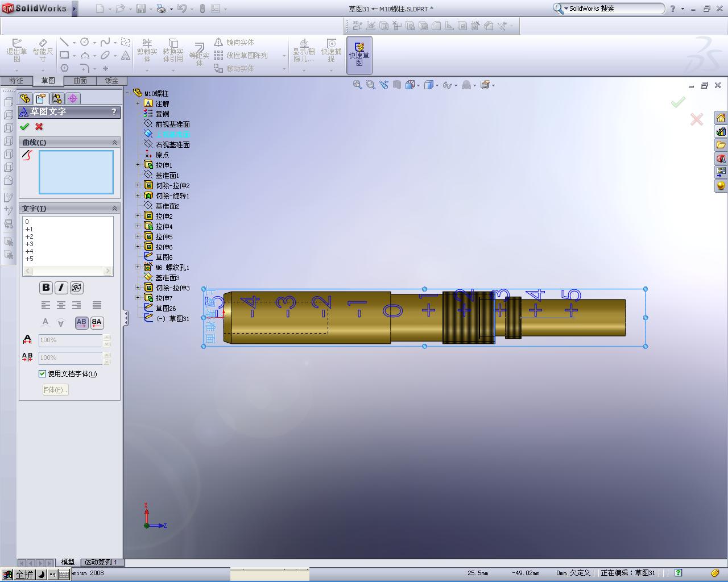This screenshot has height=582, width=728.
Task: Click Convert Entities 转换实体引用 tool
Action: [173, 51]
